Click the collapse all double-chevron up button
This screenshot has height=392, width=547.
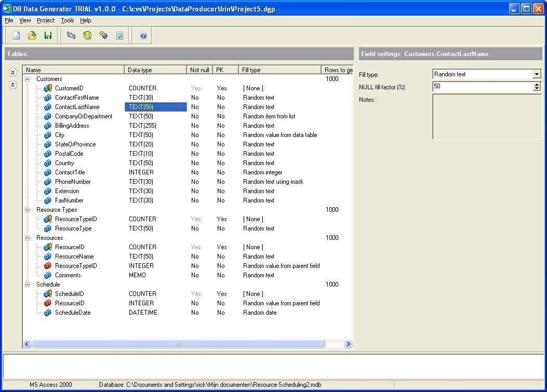pos(13,85)
